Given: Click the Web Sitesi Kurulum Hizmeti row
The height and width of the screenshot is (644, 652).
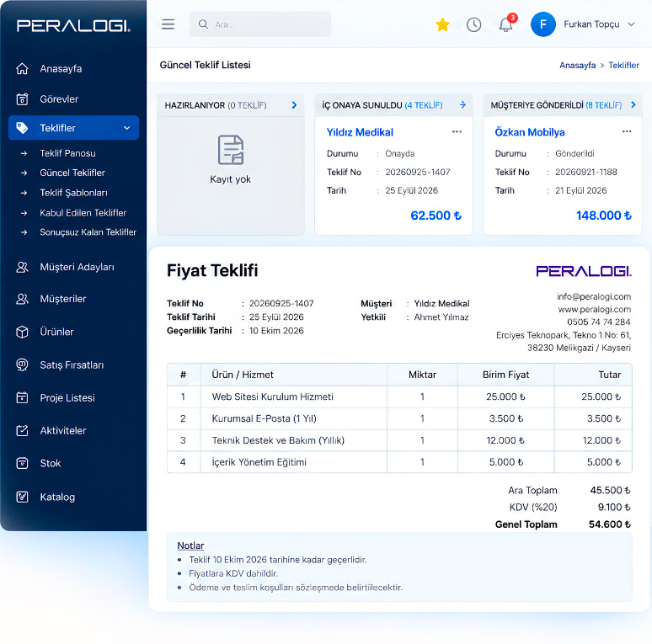Looking at the screenshot, I should click(399, 397).
